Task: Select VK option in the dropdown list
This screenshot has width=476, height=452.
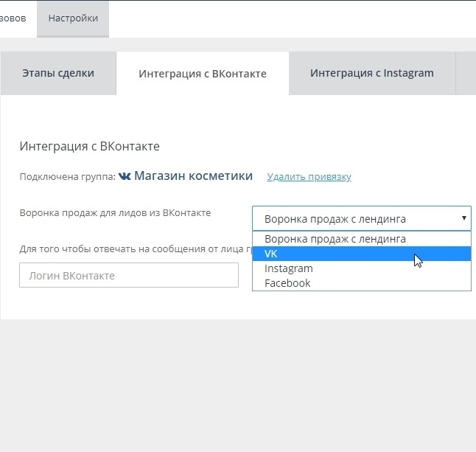Action: tap(362, 254)
